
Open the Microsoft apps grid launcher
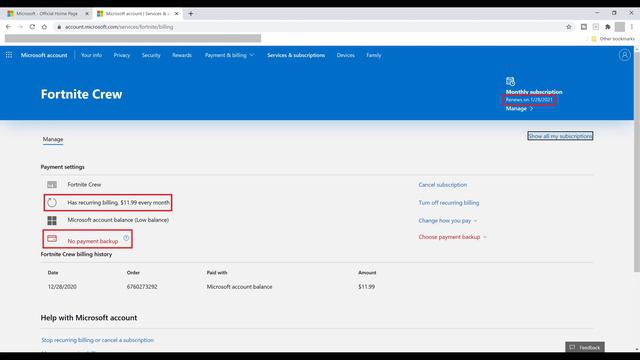9,55
